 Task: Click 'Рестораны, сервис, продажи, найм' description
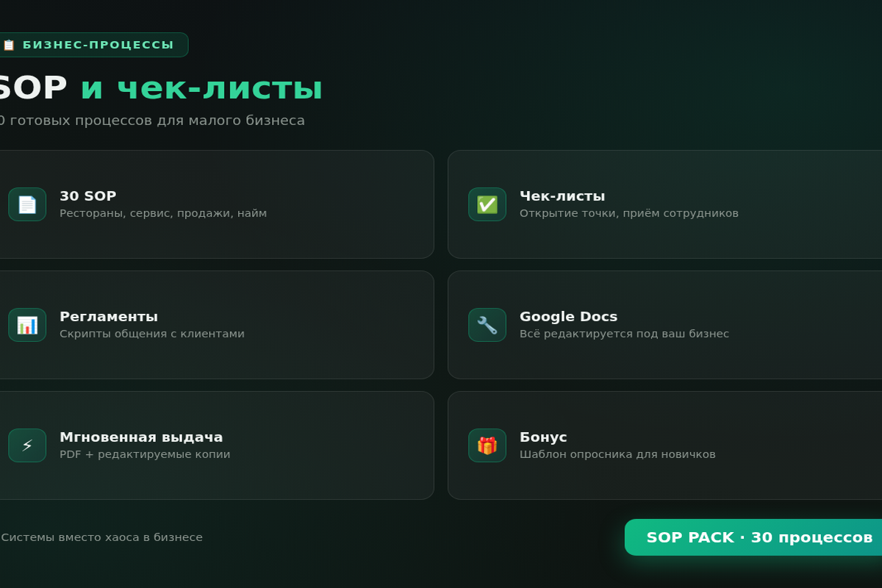coord(163,213)
